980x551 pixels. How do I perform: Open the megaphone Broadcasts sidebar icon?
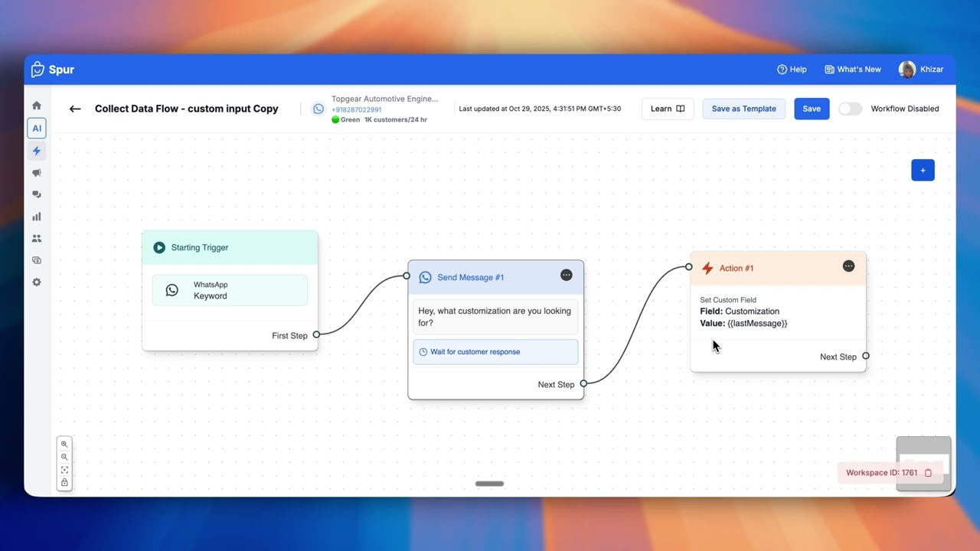[36, 173]
